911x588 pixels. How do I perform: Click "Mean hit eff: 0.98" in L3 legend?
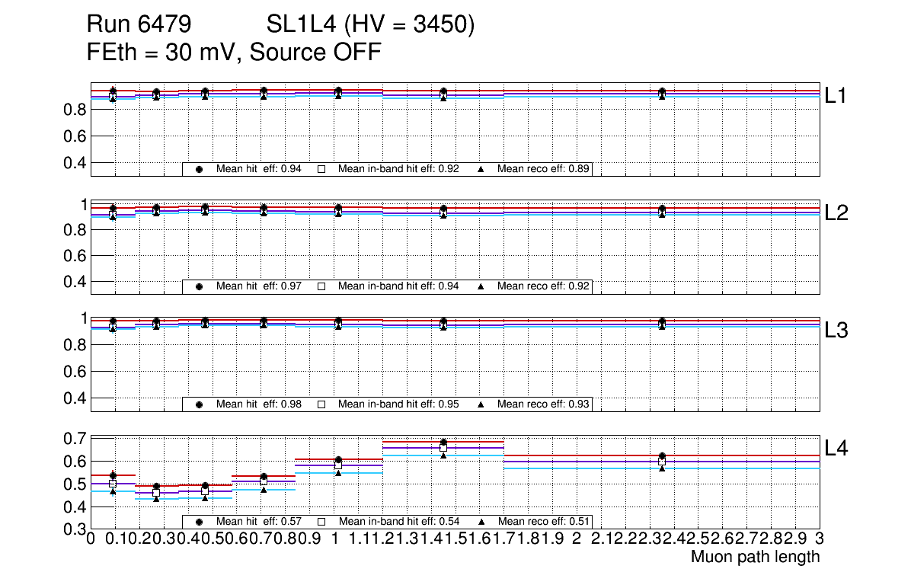click(259, 404)
